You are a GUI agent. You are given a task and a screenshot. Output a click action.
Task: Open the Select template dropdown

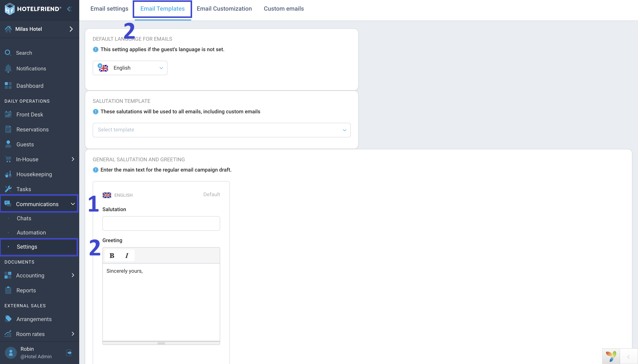click(x=221, y=130)
